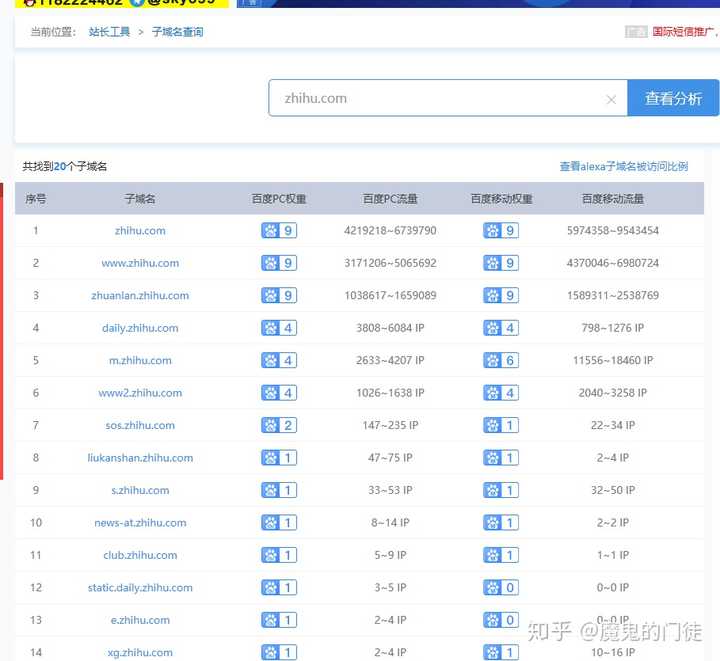This screenshot has height=661, width=720.
Task: Click PC weight badge for s.zhihu.com
Action: tap(279, 490)
